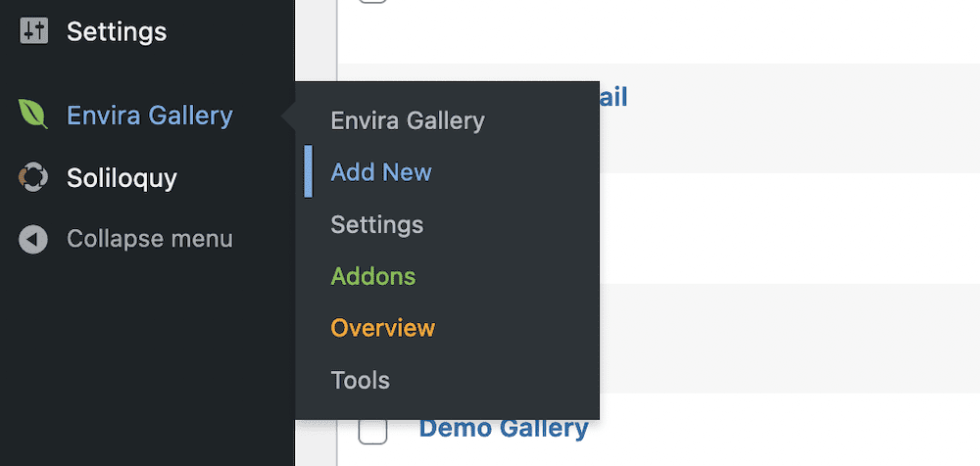The width and height of the screenshot is (980, 466).
Task: Open the Envira Gallery item next to the leaf icon
Action: point(150,116)
